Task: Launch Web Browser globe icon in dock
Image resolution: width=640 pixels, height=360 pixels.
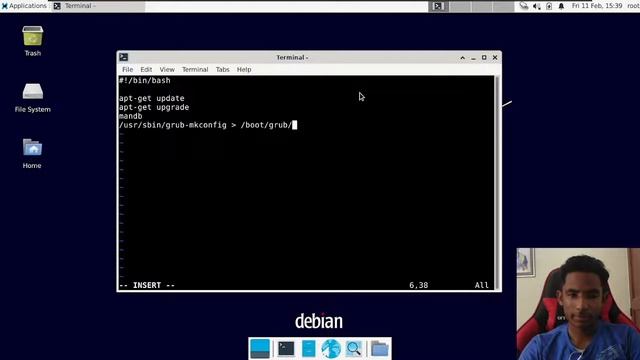Action: point(331,349)
